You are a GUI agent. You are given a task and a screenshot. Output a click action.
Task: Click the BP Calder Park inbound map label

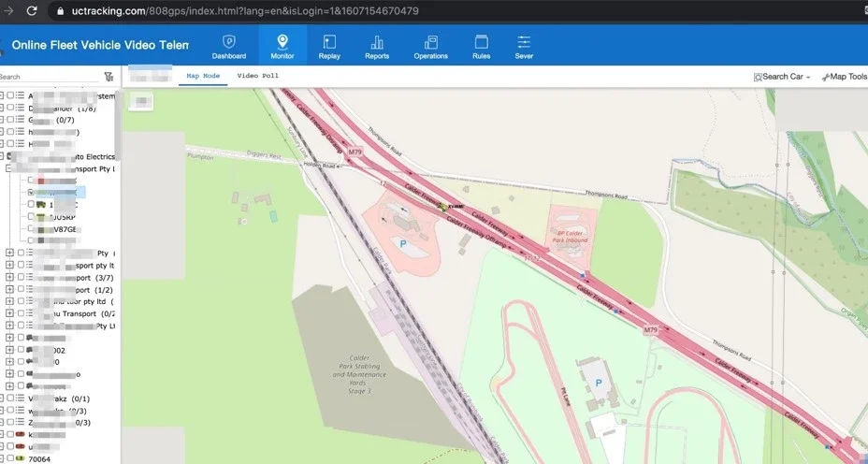point(571,237)
